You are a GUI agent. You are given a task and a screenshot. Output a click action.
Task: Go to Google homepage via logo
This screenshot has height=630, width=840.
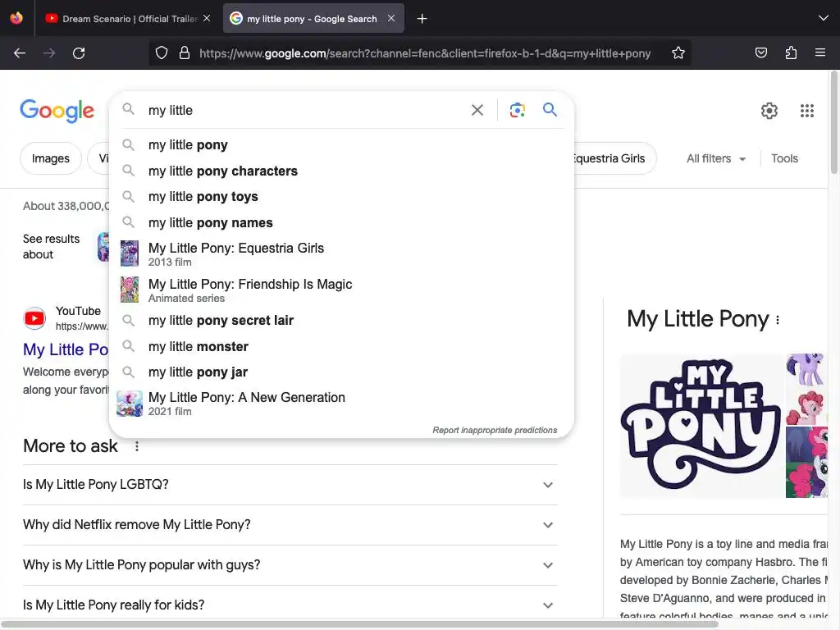coord(57,111)
